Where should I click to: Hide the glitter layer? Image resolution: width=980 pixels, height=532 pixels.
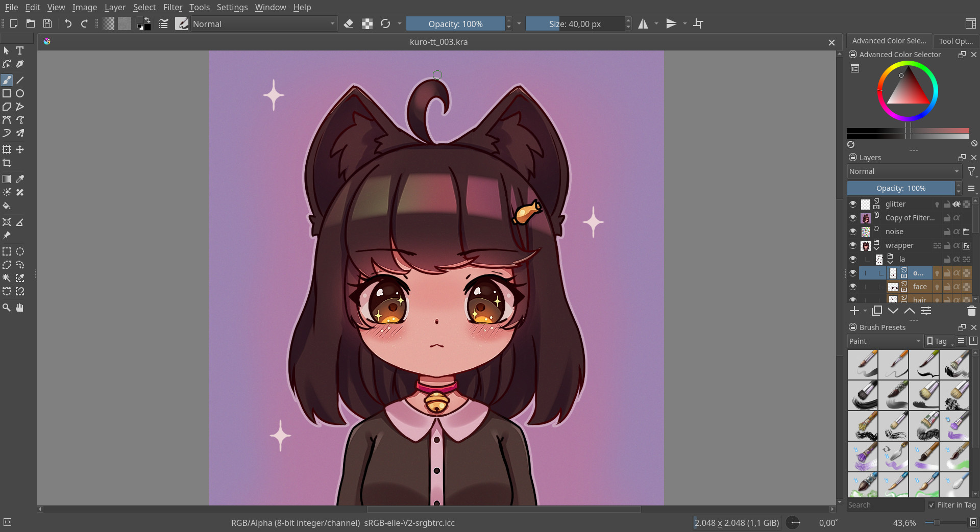853,204
